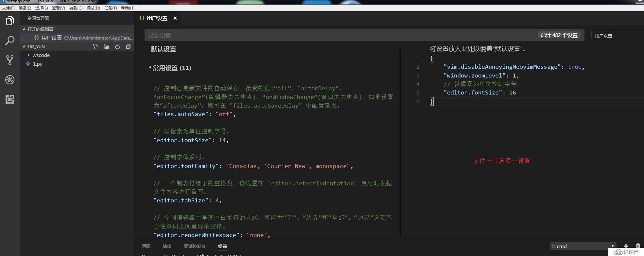Open the 用户设置 scope dropdown
The width and height of the screenshot is (644, 256).
pos(618,35)
